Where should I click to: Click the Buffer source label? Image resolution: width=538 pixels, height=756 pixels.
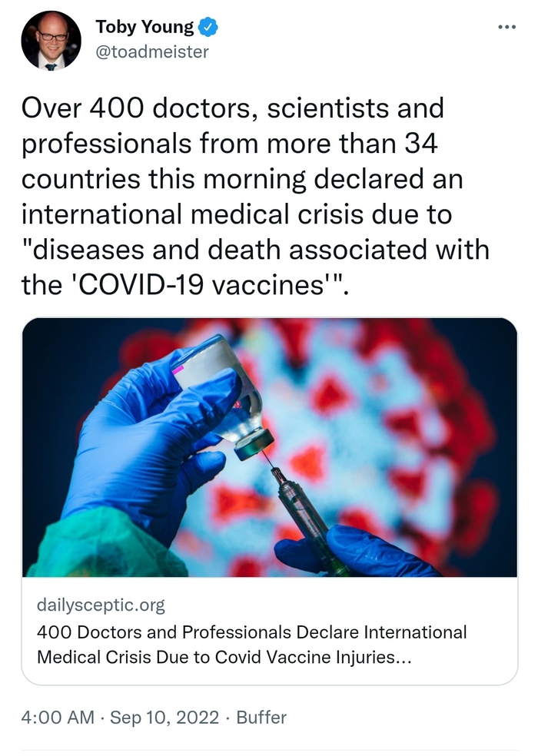click(261, 718)
